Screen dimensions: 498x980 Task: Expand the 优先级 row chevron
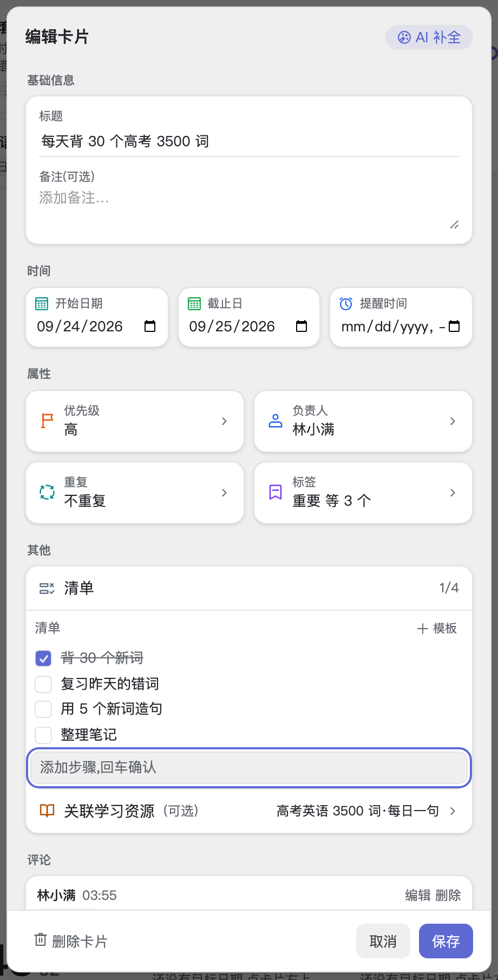[224, 421]
